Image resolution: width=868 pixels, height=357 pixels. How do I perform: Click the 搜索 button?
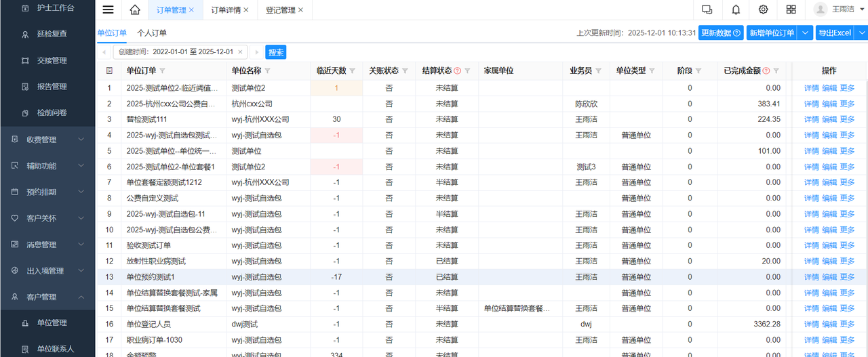point(276,52)
